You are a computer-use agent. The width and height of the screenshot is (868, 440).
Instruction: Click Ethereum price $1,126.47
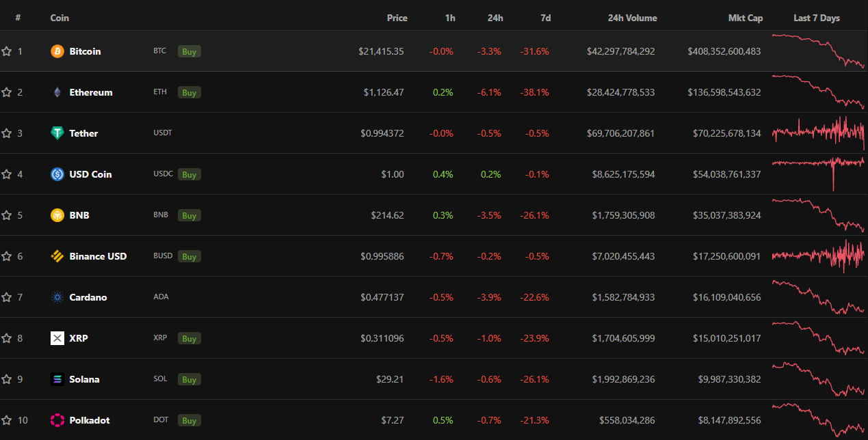(x=384, y=92)
